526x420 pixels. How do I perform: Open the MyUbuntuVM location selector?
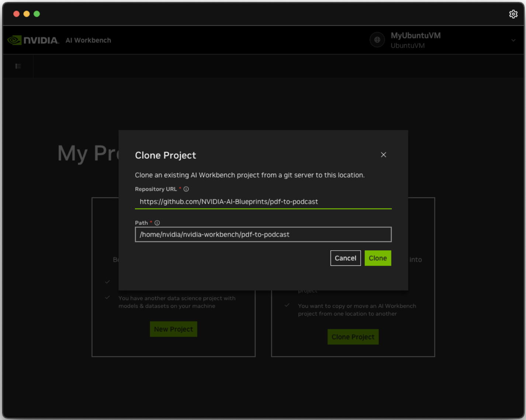click(x=415, y=40)
